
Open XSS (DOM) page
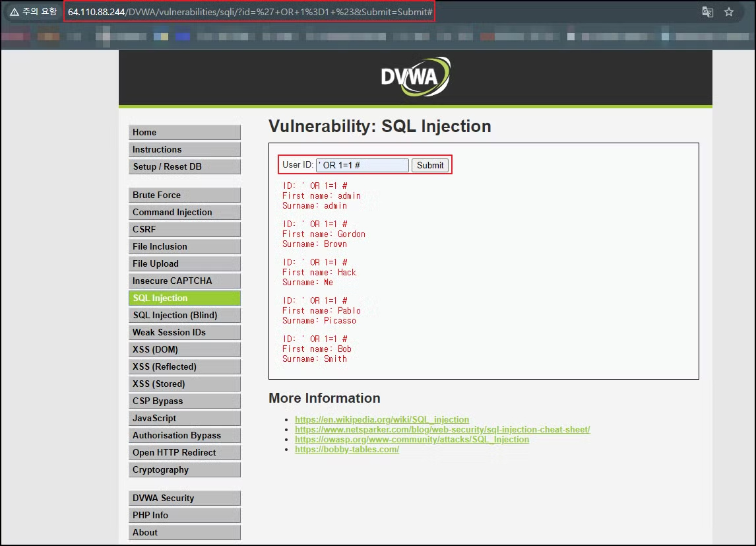[x=185, y=349]
